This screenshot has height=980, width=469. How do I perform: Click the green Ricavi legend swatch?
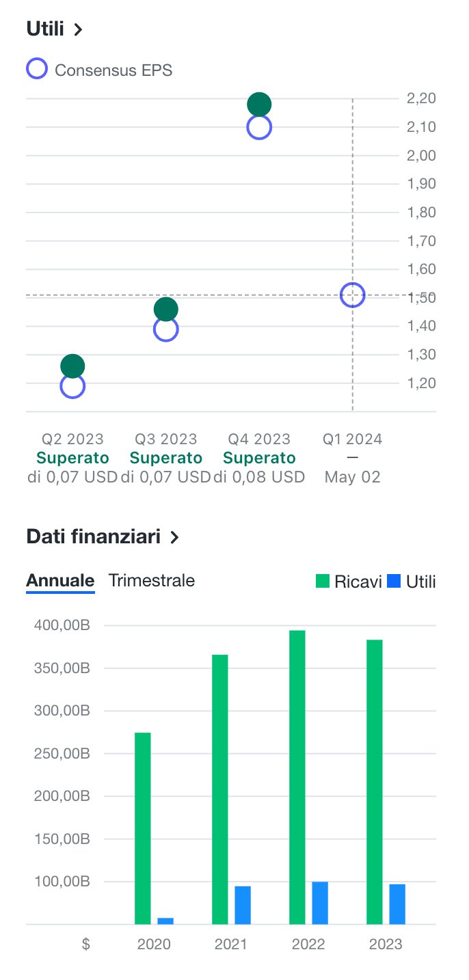coord(323,582)
